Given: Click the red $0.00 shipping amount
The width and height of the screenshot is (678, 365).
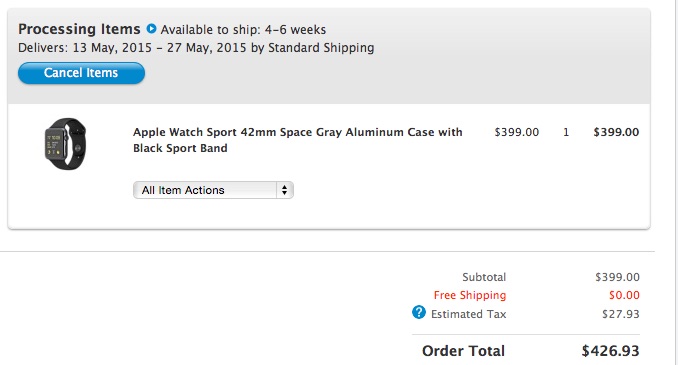Looking at the screenshot, I should 624,295.
